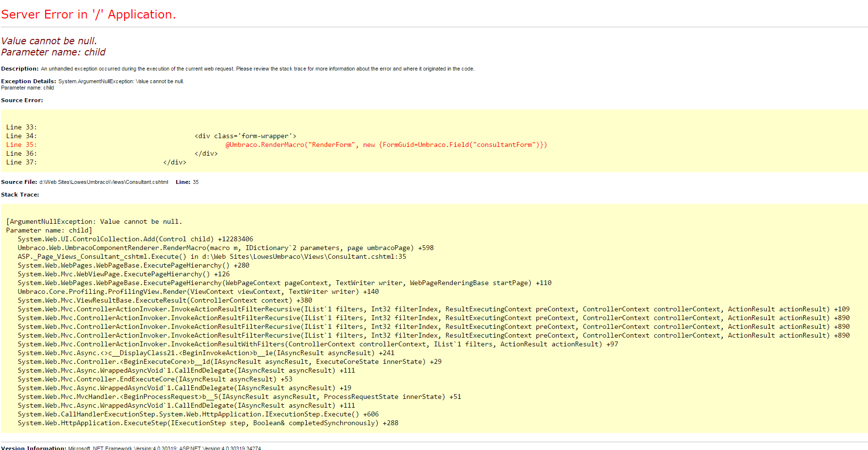The image size is (868, 450).
Task: Click the ProfilingView.Render stack trace line
Action: (x=198, y=291)
